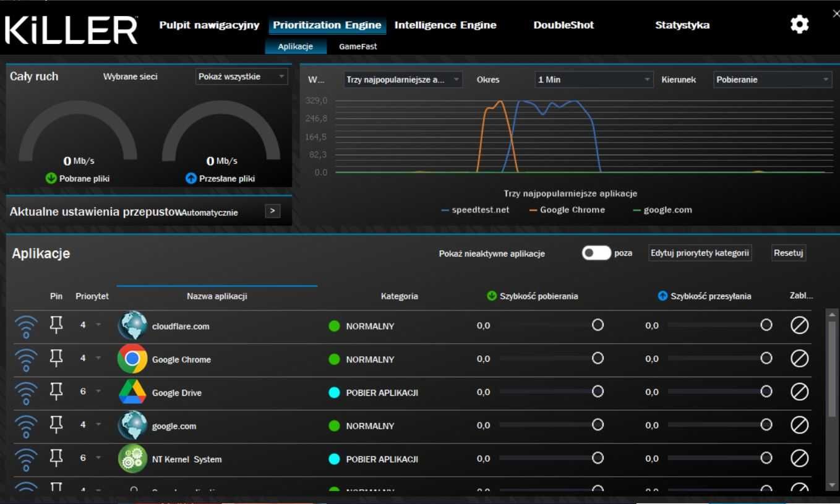Image resolution: width=840 pixels, height=504 pixels.
Task: Open the Okres 1 Min dropdown
Action: 594,80
